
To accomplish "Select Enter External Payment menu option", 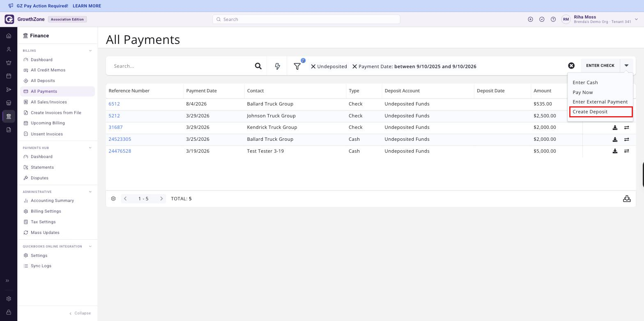I will pyautogui.click(x=600, y=102).
